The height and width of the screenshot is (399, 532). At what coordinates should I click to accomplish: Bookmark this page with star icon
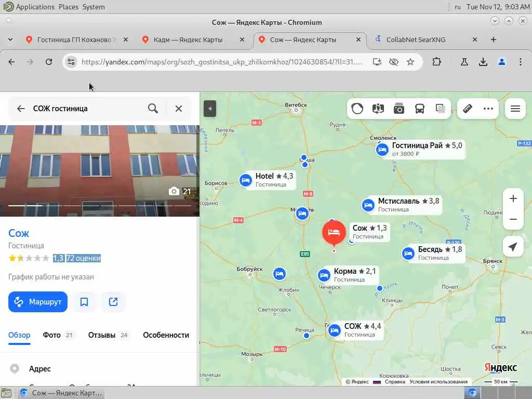coord(410,62)
